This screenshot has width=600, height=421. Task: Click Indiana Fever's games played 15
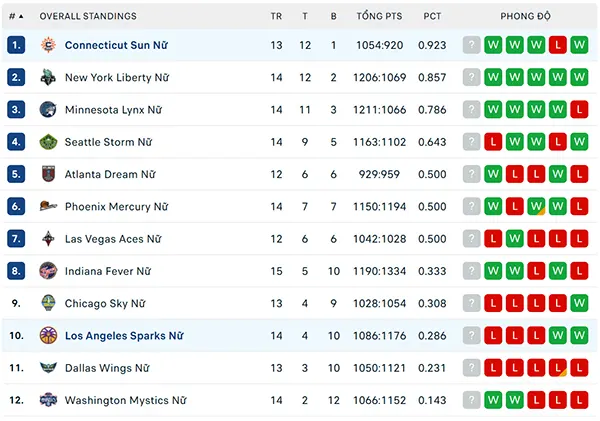click(276, 271)
